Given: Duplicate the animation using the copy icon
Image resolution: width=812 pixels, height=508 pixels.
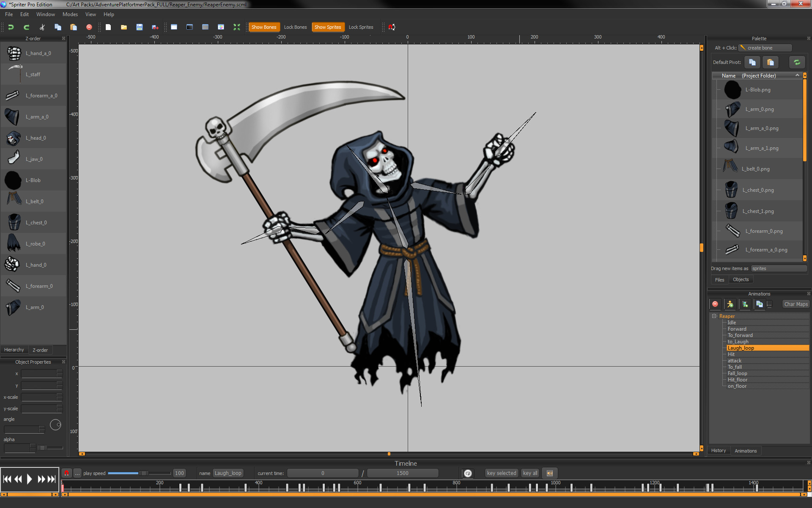Looking at the screenshot, I should (x=760, y=304).
